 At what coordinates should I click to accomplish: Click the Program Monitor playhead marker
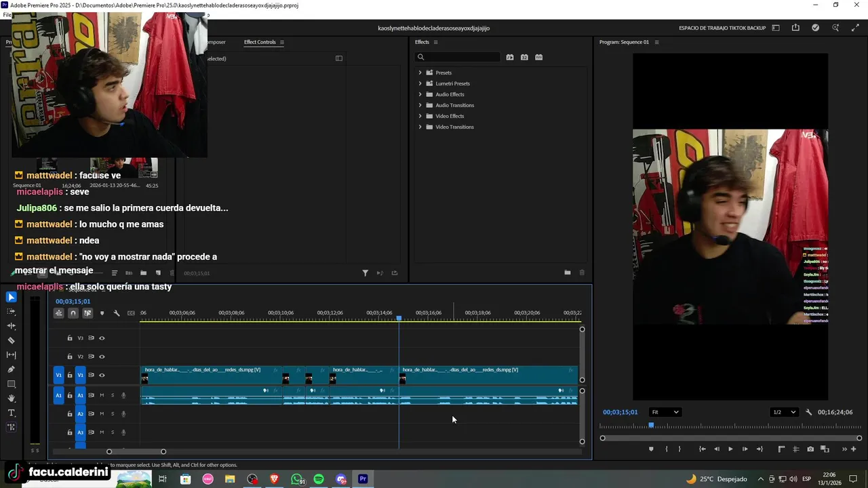coord(651,426)
